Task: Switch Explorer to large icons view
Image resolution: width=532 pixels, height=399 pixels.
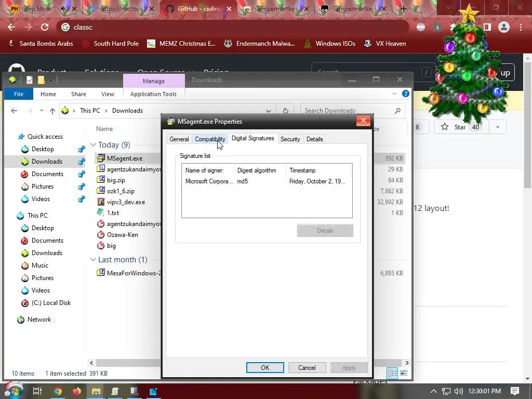Action: (x=403, y=373)
